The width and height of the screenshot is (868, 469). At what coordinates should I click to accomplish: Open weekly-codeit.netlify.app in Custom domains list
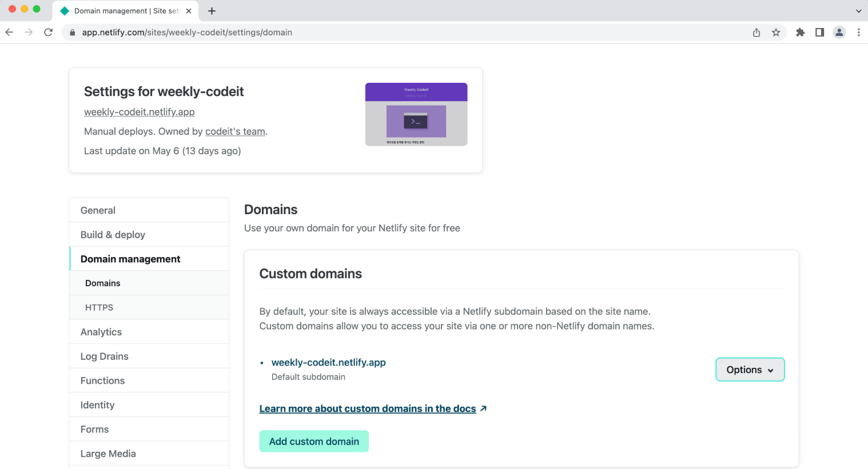pyautogui.click(x=329, y=362)
